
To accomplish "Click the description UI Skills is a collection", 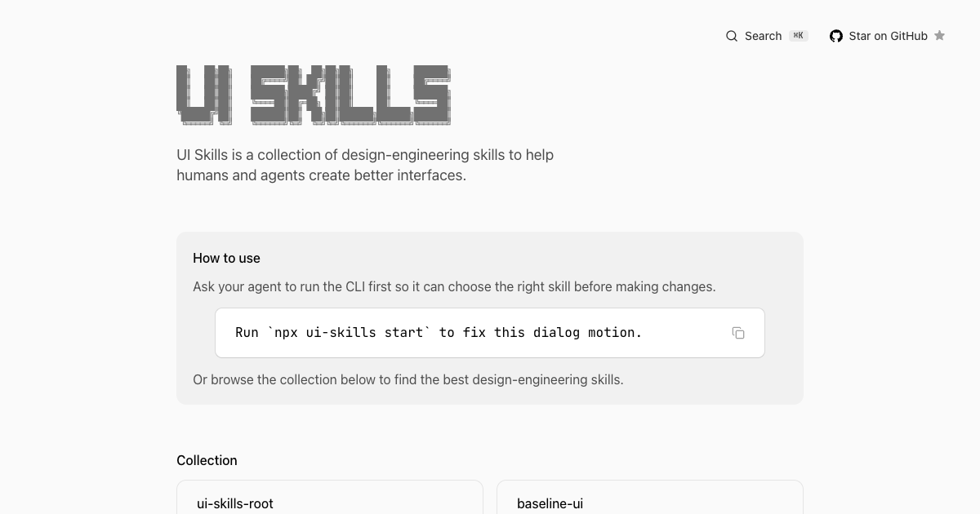I will click(x=365, y=165).
